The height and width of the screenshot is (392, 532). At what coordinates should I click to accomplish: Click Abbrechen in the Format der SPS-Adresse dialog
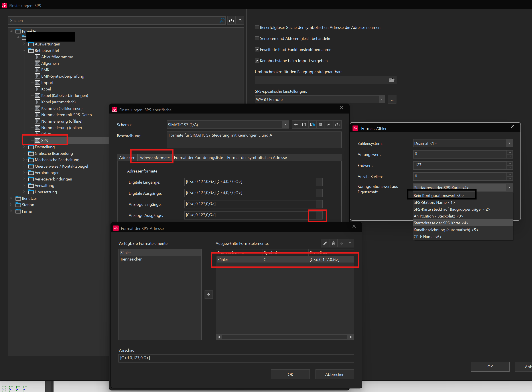pos(334,374)
